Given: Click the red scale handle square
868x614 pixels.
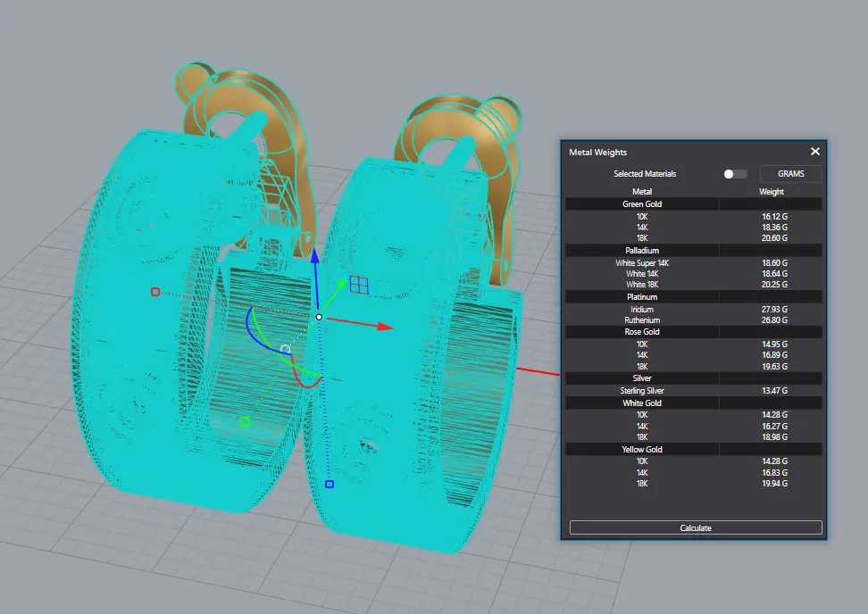Looking at the screenshot, I should [x=155, y=292].
